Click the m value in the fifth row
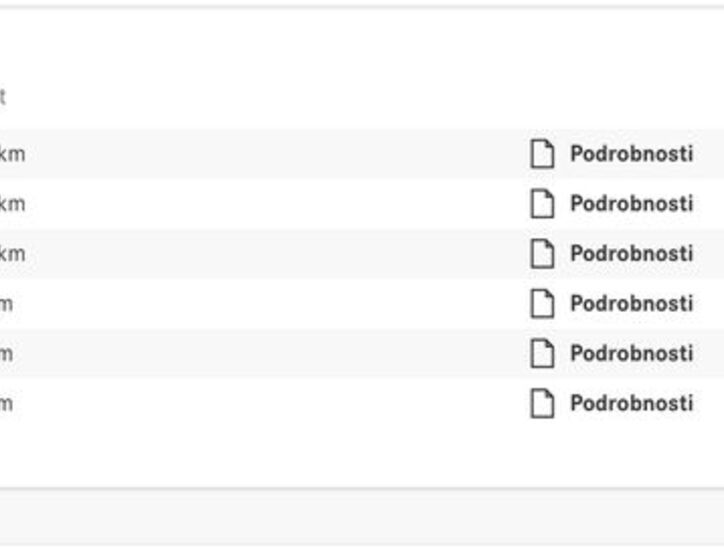724x560 pixels. pyautogui.click(x=6, y=355)
